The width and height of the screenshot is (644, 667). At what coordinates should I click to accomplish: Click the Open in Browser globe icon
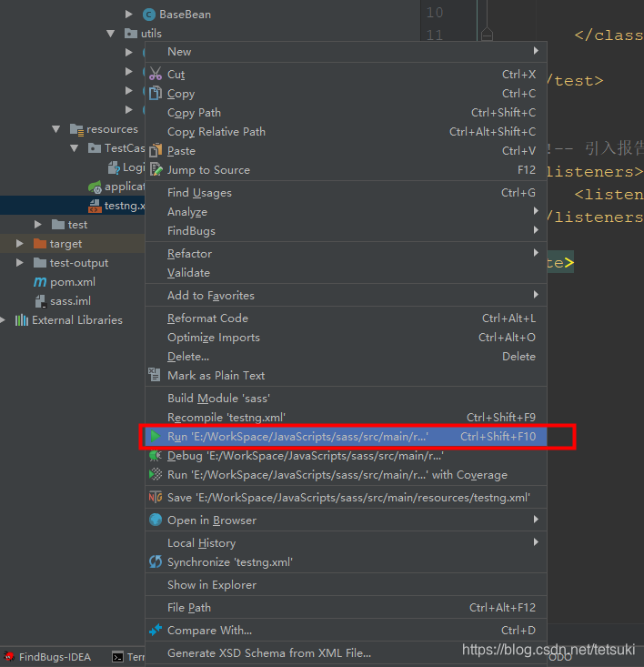(156, 520)
